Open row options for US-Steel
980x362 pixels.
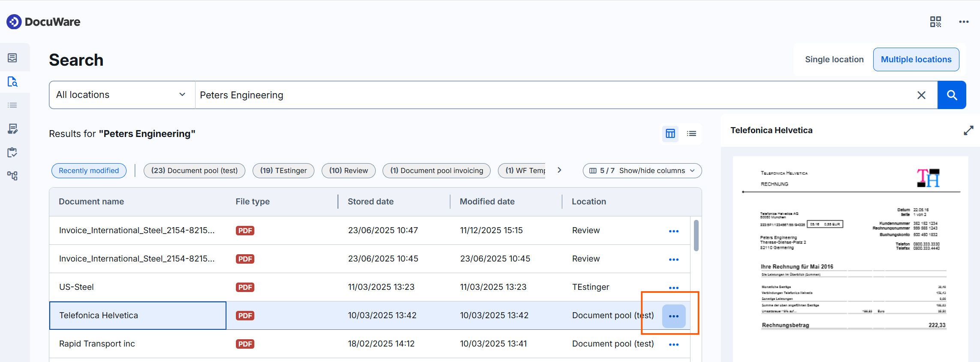click(674, 288)
